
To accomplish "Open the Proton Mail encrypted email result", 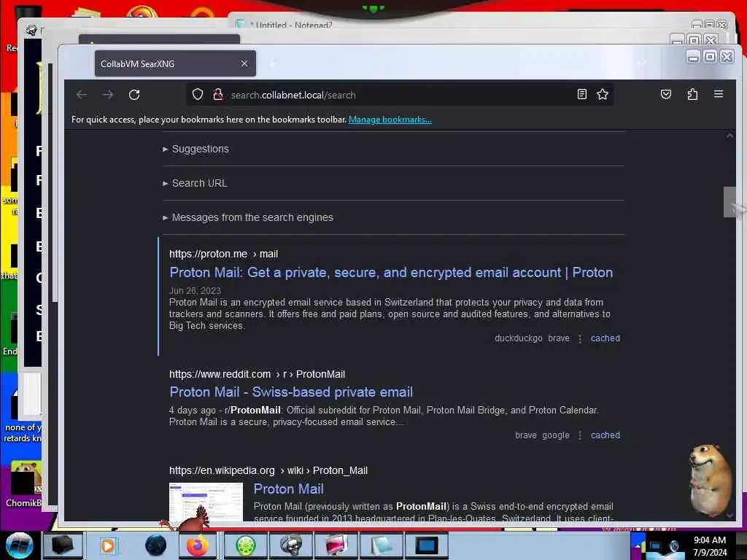I will click(x=391, y=273).
